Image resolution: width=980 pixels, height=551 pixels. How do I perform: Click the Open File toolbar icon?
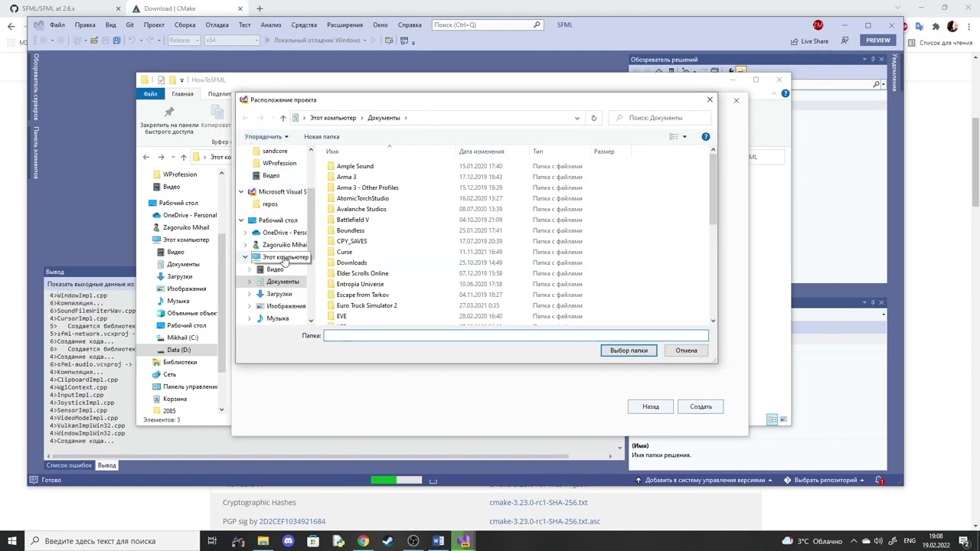tap(94, 41)
